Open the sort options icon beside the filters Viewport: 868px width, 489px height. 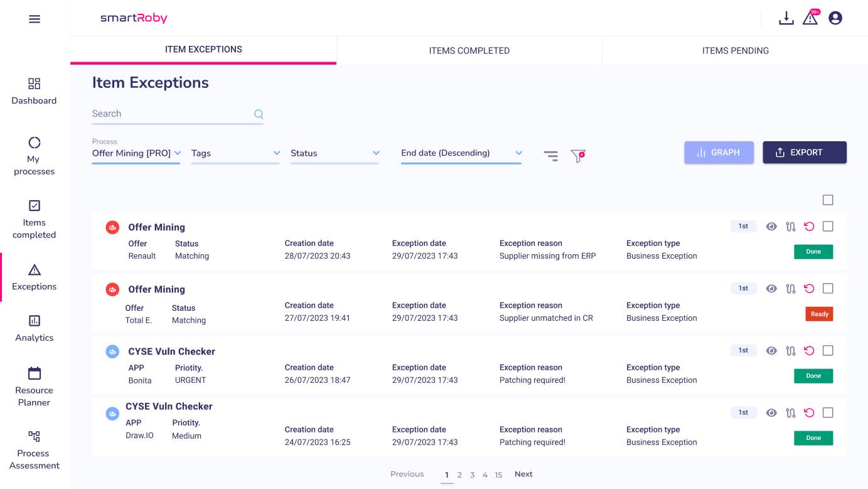click(x=550, y=156)
